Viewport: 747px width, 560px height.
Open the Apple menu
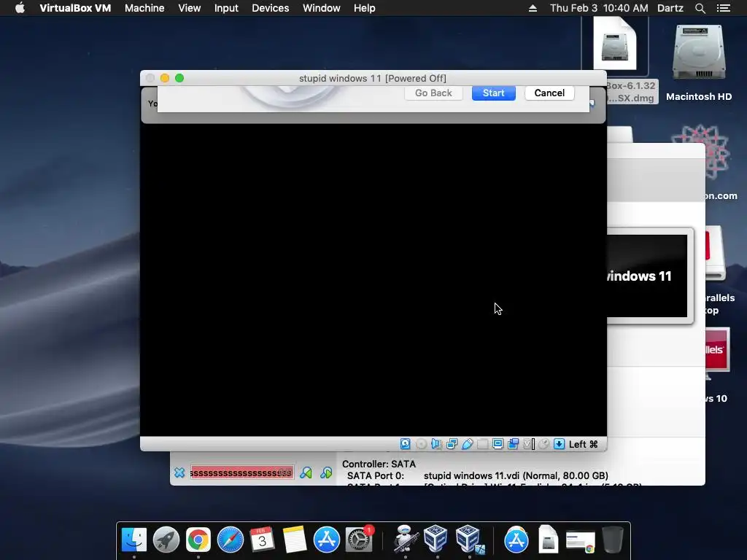point(20,8)
